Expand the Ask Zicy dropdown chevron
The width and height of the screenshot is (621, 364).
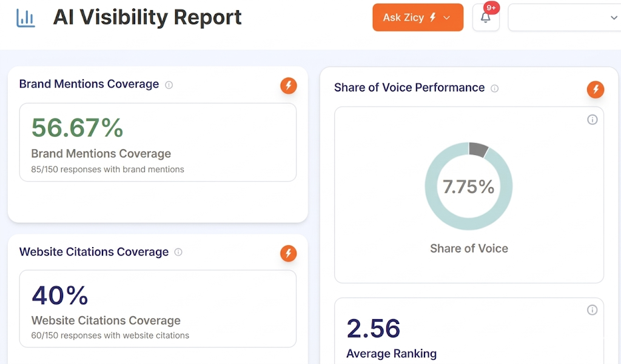tap(448, 17)
